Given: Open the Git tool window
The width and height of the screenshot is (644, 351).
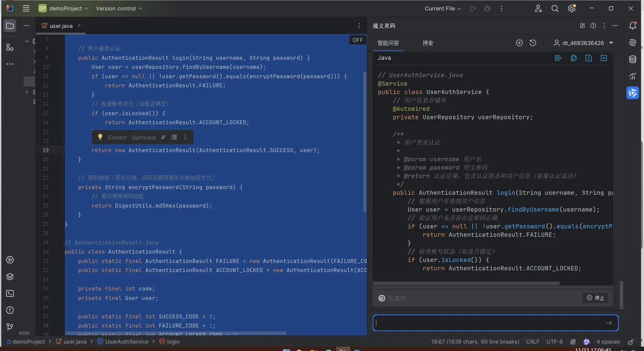Looking at the screenshot, I should pos(10,327).
